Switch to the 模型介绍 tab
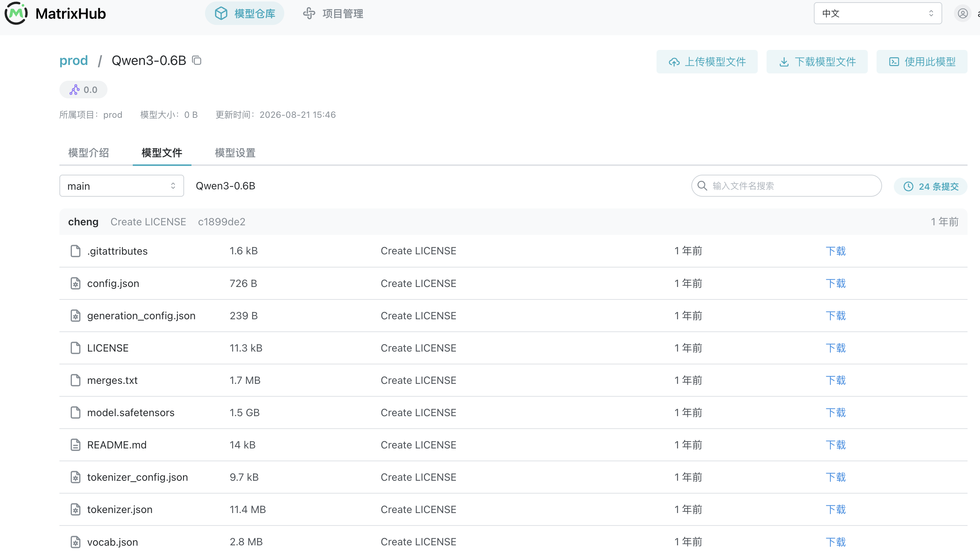Viewport: 980px width, 560px height. coord(88,153)
